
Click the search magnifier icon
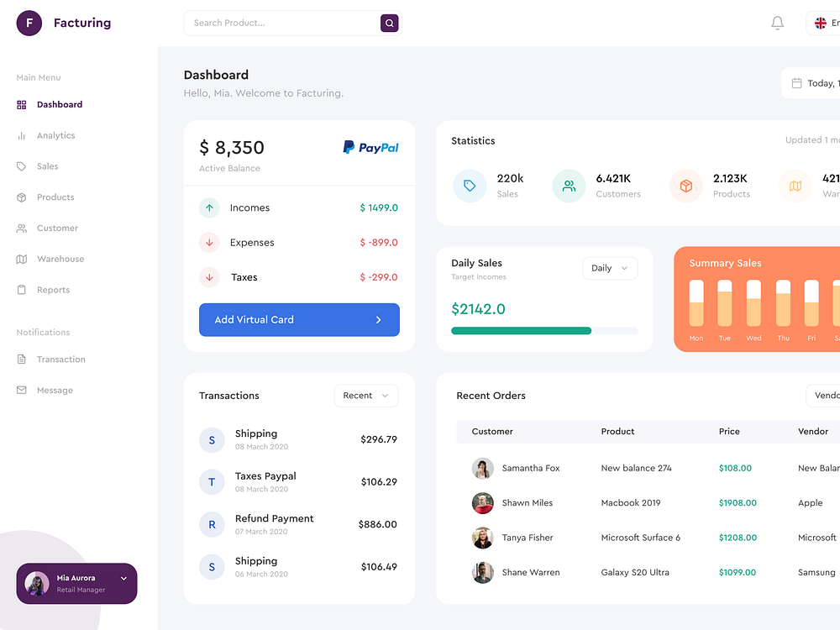[388, 23]
